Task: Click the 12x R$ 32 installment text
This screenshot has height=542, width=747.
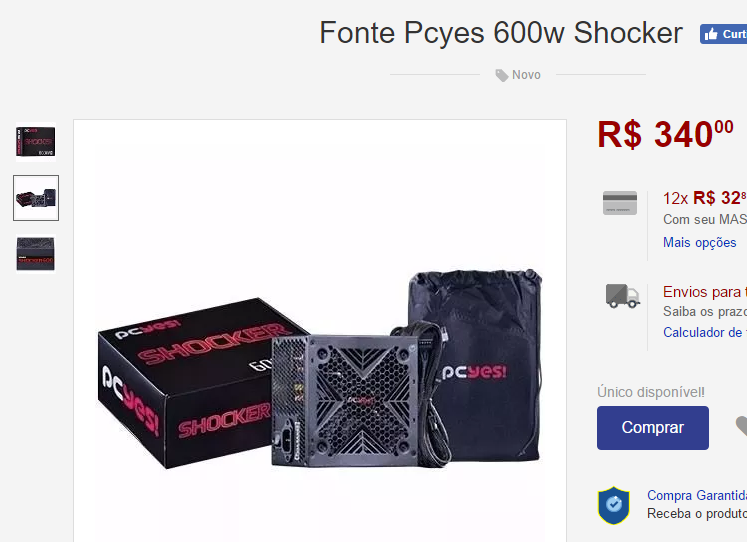Action: 705,198
